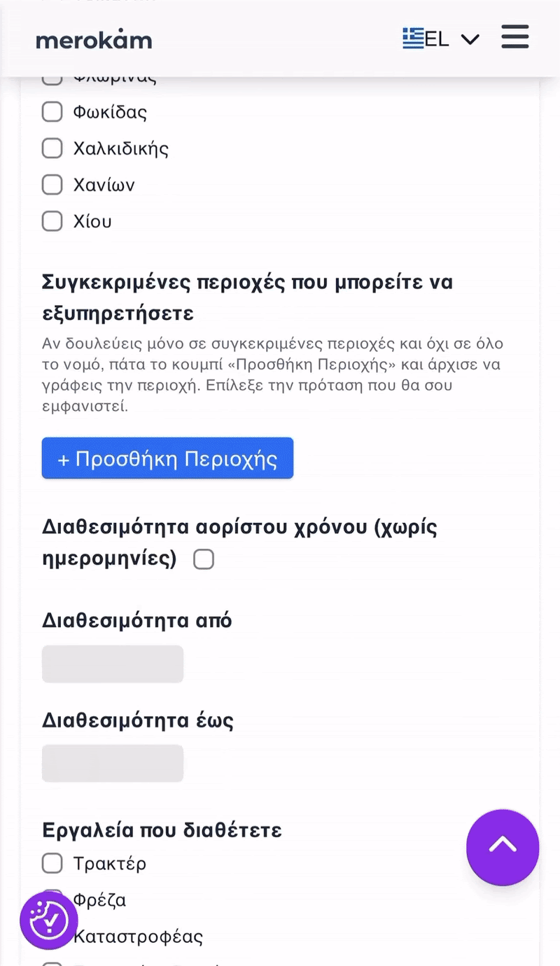
Task: Enable the Χανίων checkbox
Action: pyautogui.click(x=52, y=184)
